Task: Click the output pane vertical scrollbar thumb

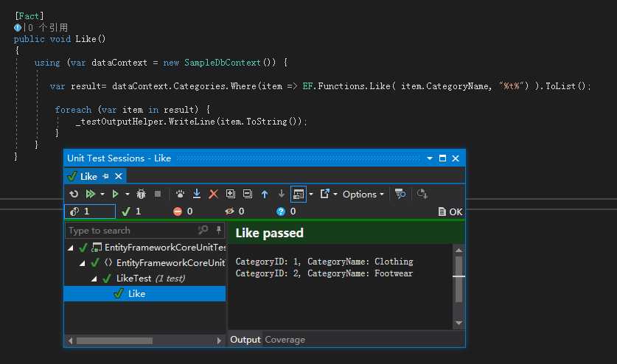Action: click(x=459, y=279)
